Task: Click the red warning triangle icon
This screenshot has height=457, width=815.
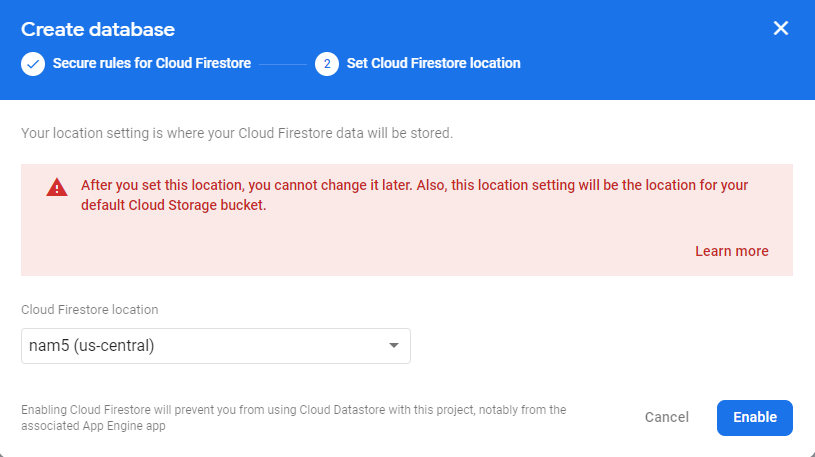Action: click(x=57, y=187)
